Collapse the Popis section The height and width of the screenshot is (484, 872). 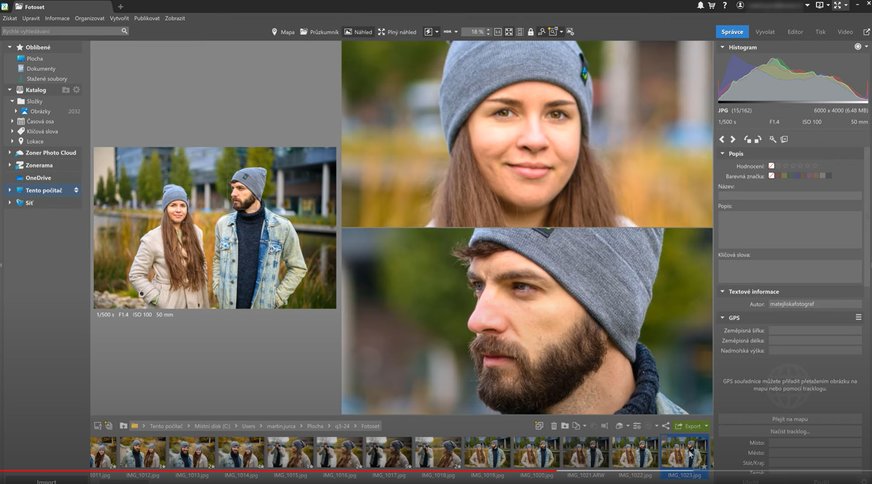pyautogui.click(x=722, y=154)
